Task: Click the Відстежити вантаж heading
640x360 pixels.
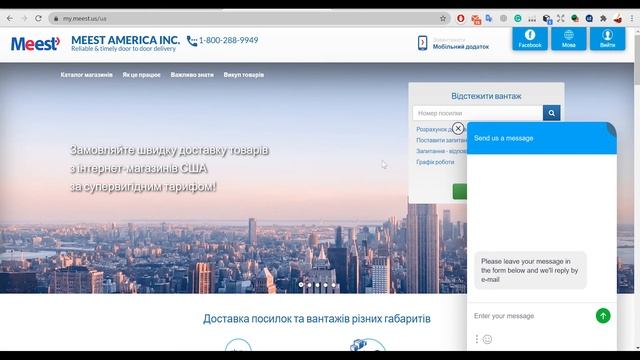Action: click(486, 96)
